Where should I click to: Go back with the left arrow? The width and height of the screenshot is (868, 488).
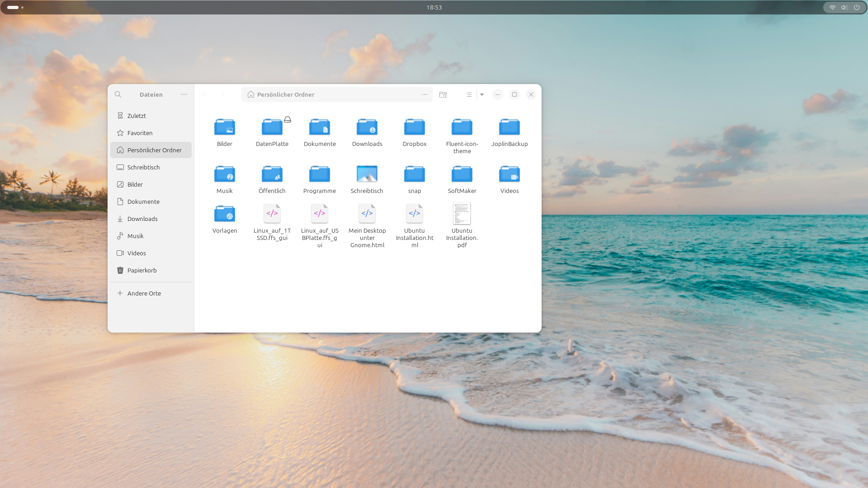[204, 94]
